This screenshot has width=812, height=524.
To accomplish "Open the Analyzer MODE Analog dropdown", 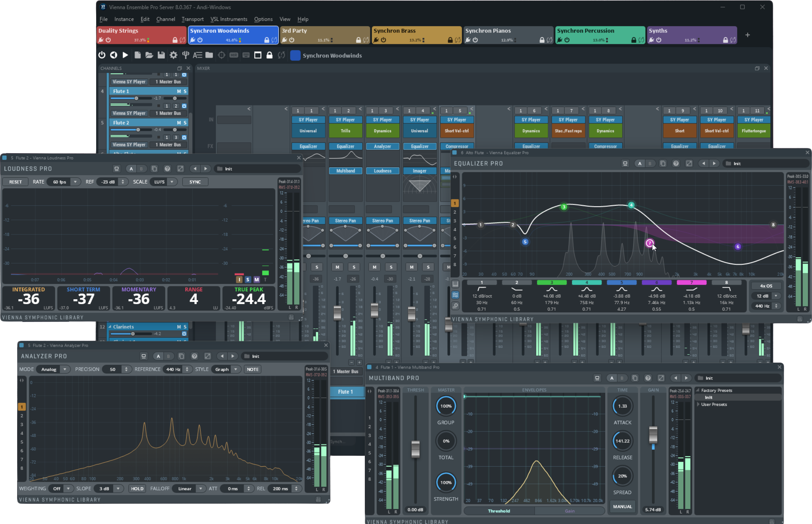I will click(x=65, y=369).
